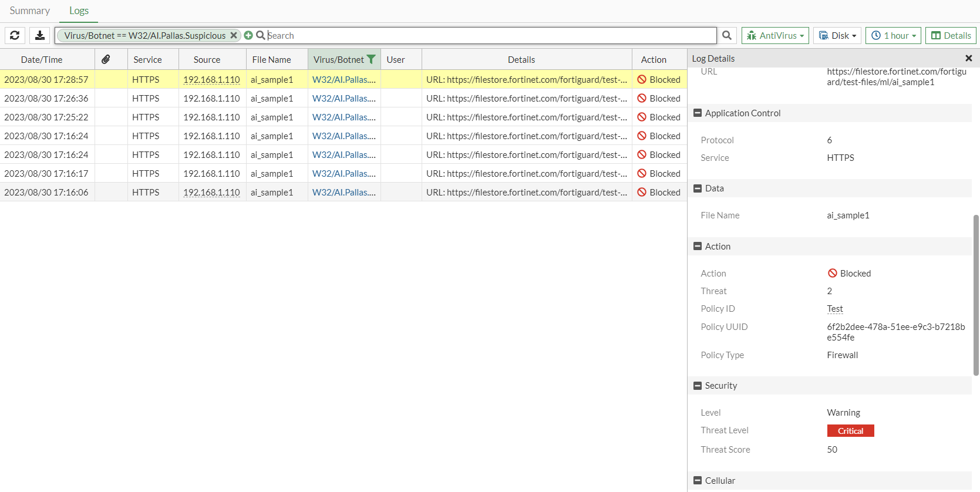
Task: Open the 1 hour time range dropdown
Action: (x=893, y=35)
